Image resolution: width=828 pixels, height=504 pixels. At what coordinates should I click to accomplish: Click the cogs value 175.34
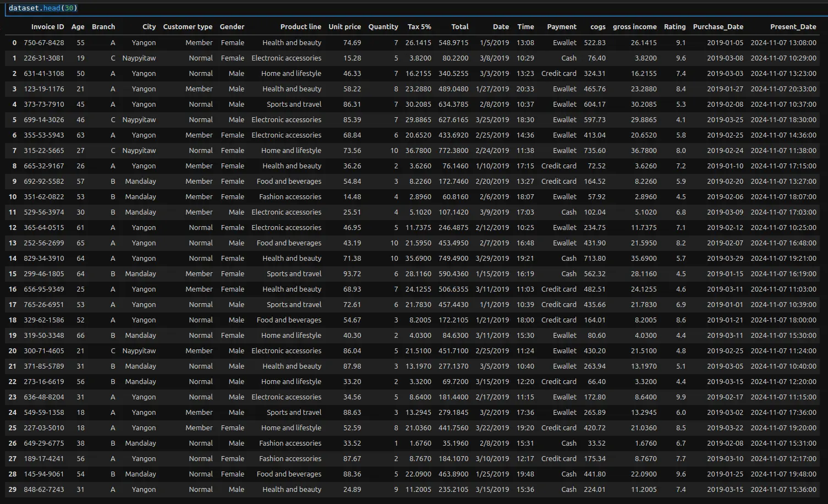tap(595, 458)
